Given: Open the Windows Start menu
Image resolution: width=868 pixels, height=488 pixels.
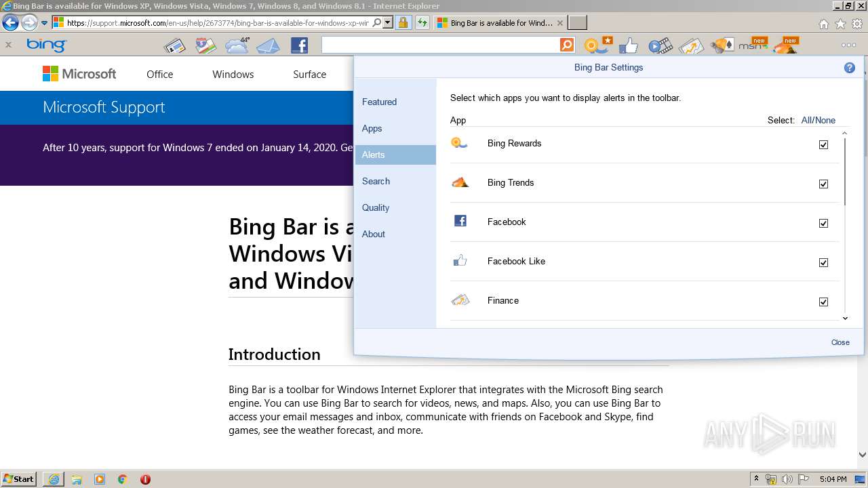Looking at the screenshot, I should 18,479.
